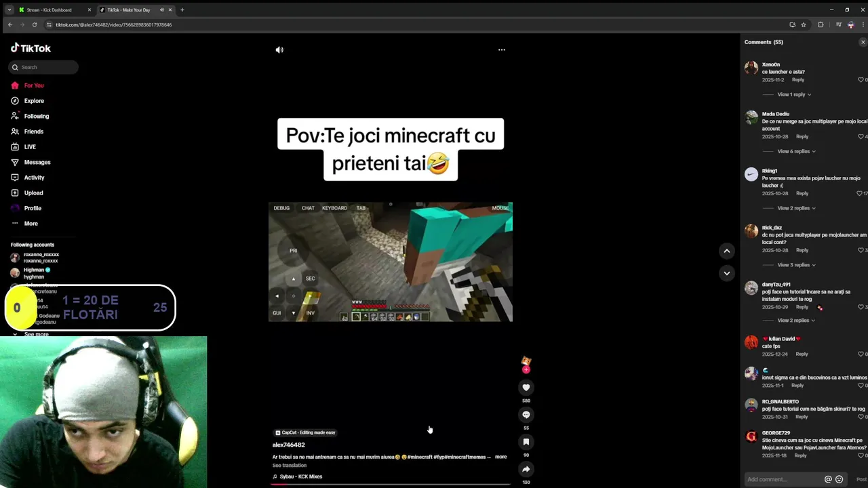Open the browser extensions menu
Image resolution: width=868 pixels, height=488 pixels.
point(821,24)
